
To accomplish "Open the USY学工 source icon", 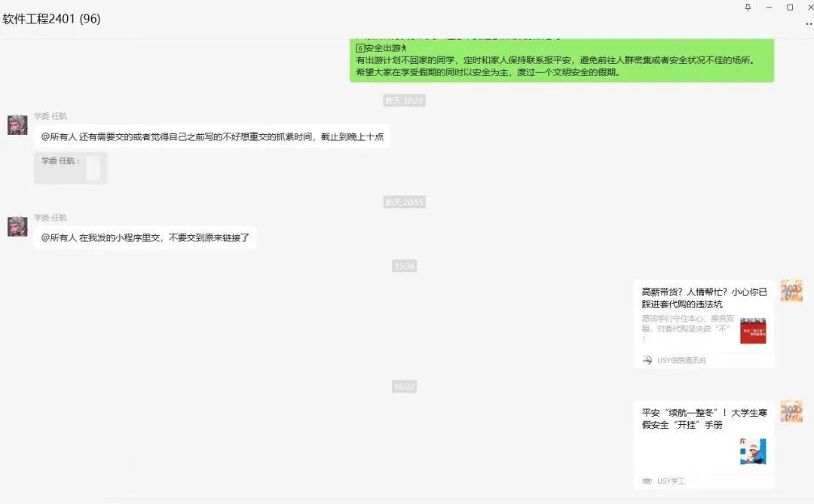I will 647,481.
